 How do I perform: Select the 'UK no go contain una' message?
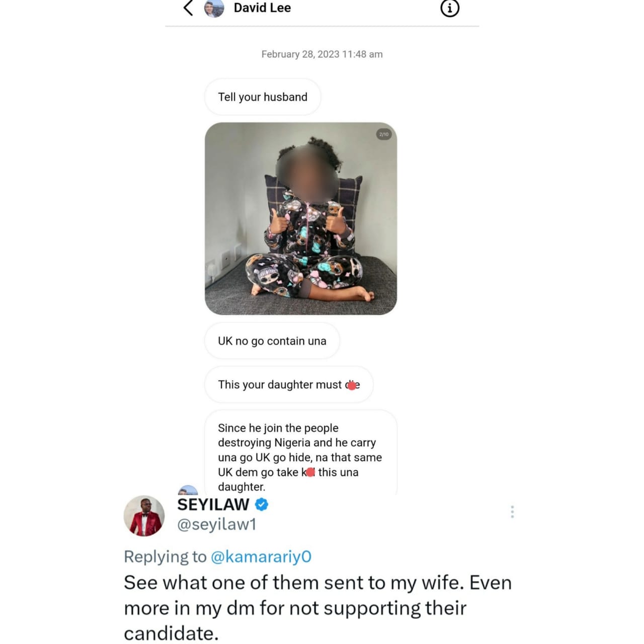(x=272, y=341)
